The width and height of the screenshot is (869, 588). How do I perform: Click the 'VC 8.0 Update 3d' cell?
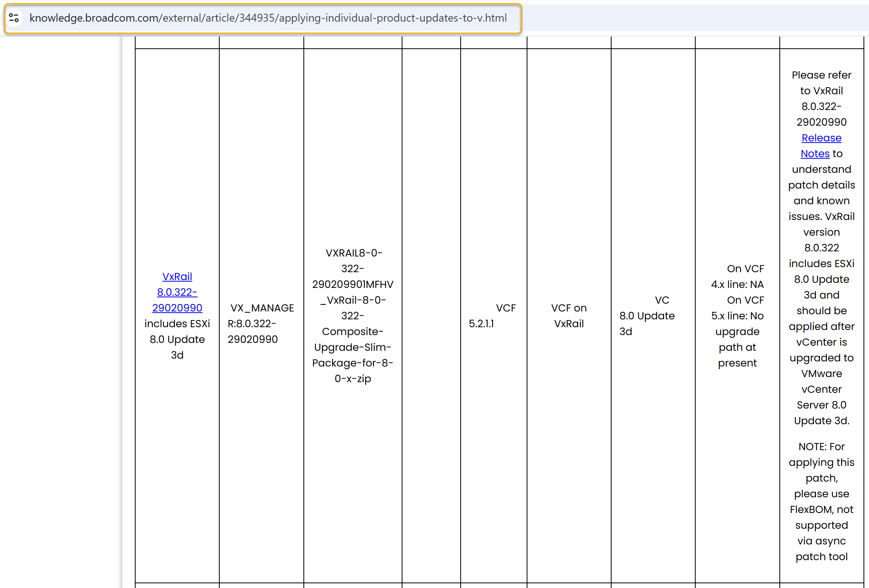click(x=647, y=316)
